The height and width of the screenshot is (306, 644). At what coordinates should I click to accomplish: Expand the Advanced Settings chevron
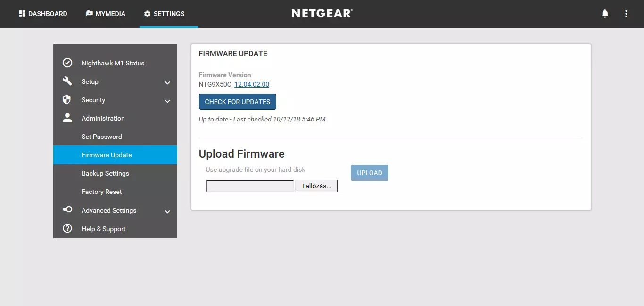(167, 212)
